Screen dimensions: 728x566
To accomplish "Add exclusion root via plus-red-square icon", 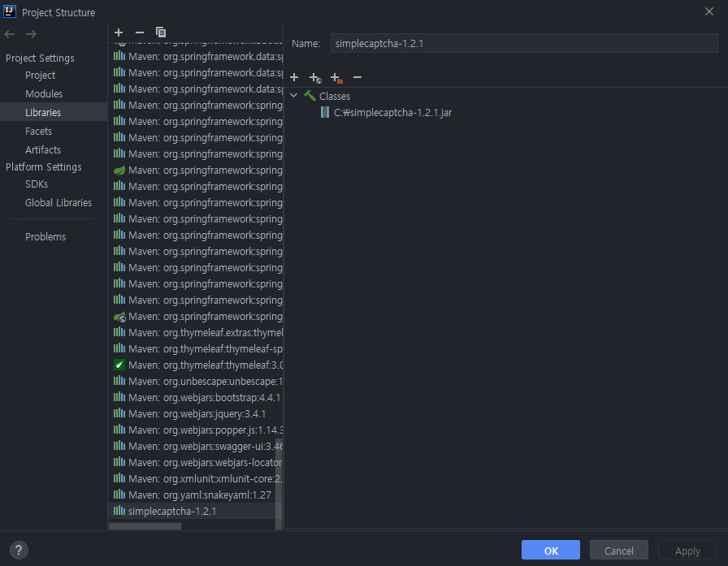I will [336, 77].
